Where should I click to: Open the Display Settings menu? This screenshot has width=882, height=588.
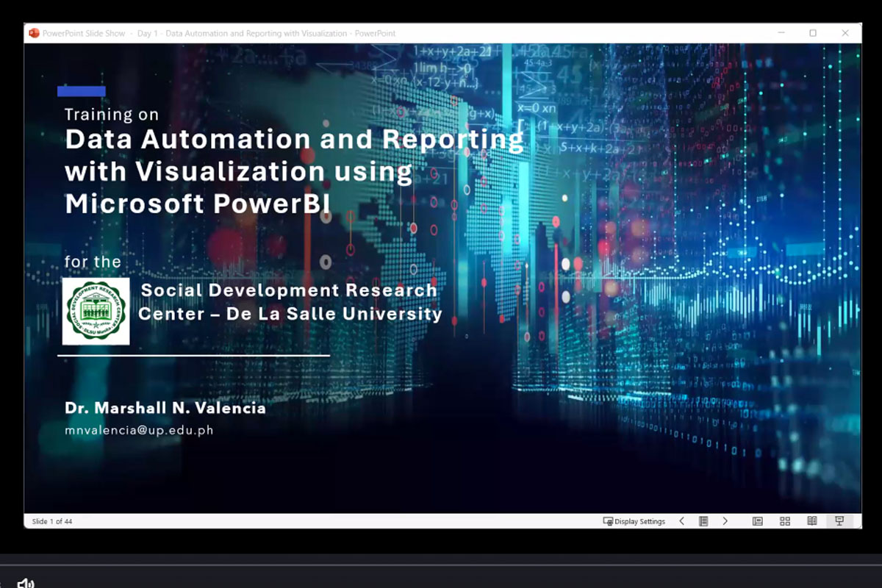tap(634, 521)
